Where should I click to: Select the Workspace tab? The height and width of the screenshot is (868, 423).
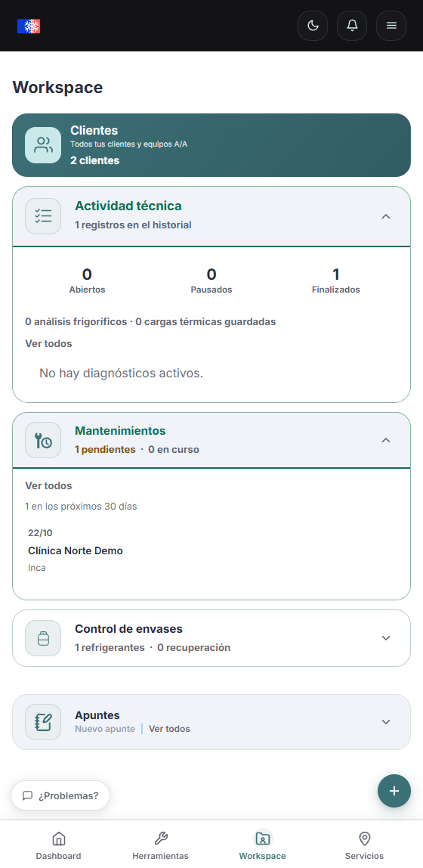(263, 845)
